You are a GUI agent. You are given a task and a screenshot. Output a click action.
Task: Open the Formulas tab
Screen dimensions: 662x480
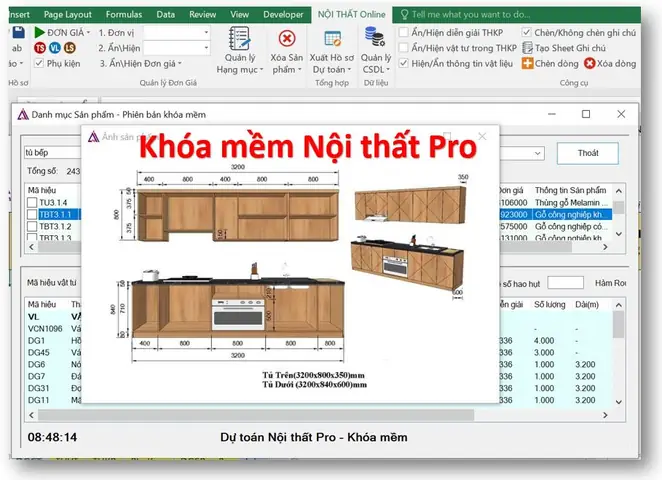pos(124,15)
